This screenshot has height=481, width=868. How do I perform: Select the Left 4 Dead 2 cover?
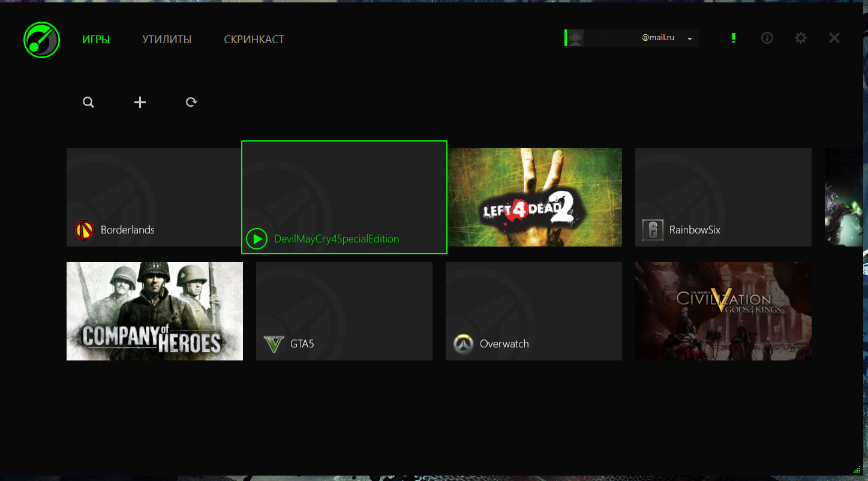(534, 197)
